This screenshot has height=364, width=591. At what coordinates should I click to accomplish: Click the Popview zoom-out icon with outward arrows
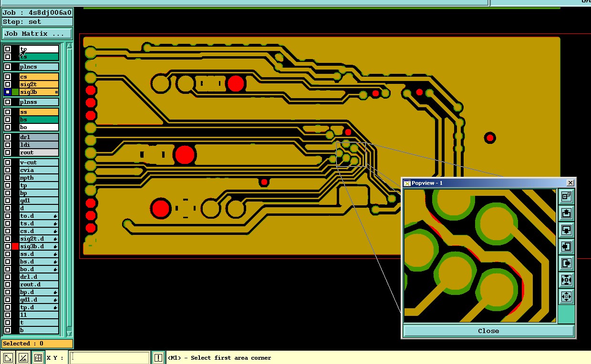pos(566,296)
